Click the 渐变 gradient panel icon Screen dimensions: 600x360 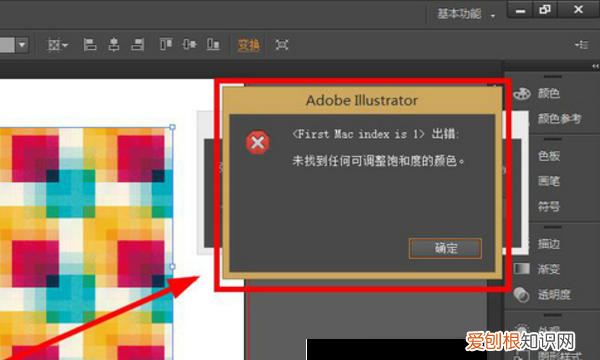(522, 269)
